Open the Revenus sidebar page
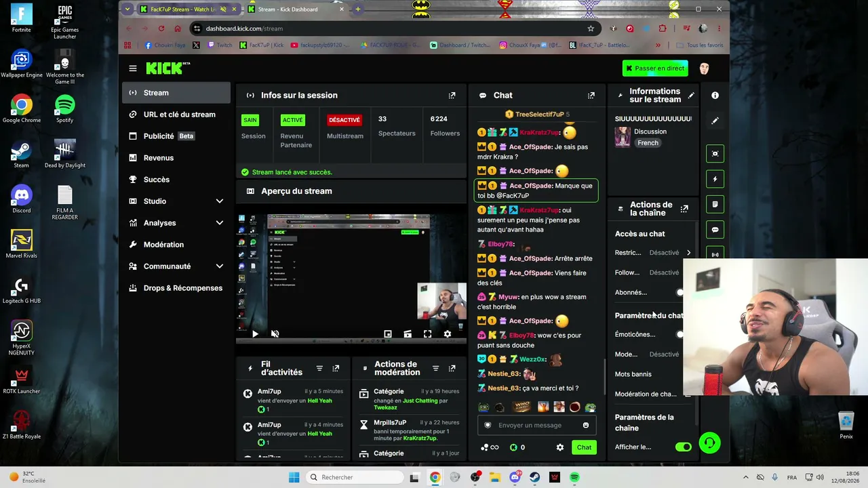Screen dimensions: 868x488 176,158
